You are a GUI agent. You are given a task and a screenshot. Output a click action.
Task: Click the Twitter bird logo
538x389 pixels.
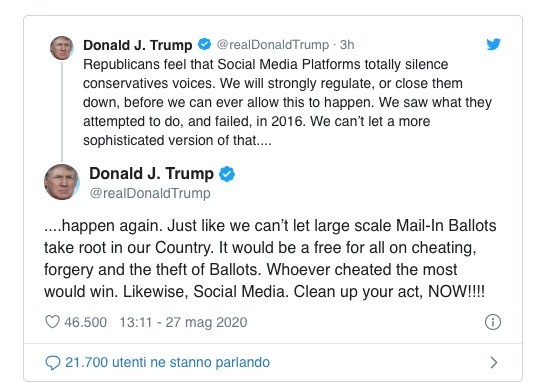coord(493,44)
